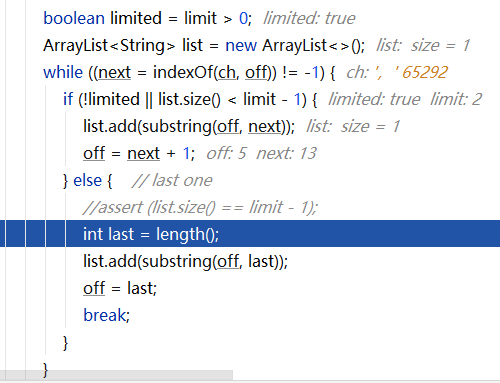
Task: Click the '// last one' comment
Action: pos(172,180)
